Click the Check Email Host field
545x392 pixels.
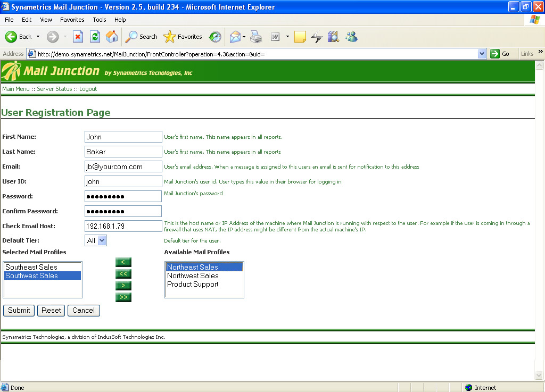tap(123, 226)
